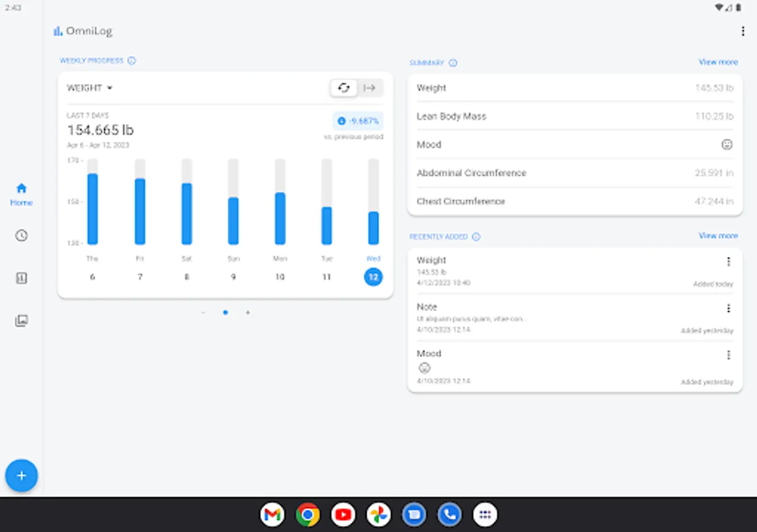Open the three-dot overflow menu at top right
This screenshot has width=757, height=532.
(x=743, y=31)
